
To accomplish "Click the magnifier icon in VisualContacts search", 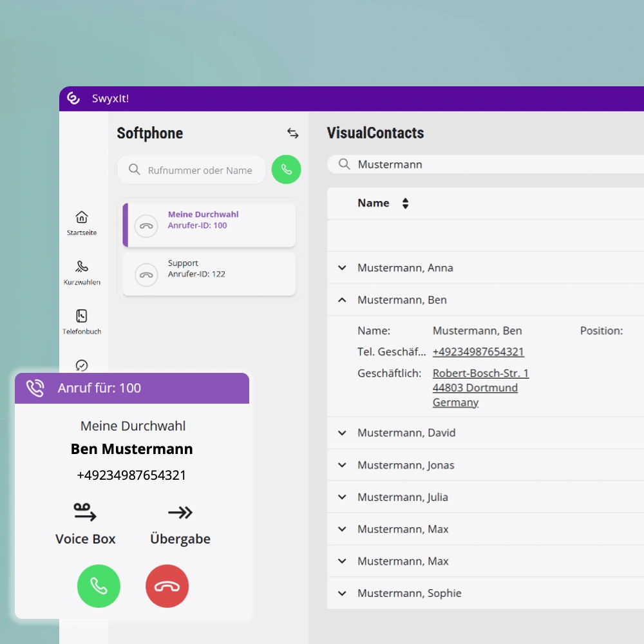I will (x=344, y=164).
